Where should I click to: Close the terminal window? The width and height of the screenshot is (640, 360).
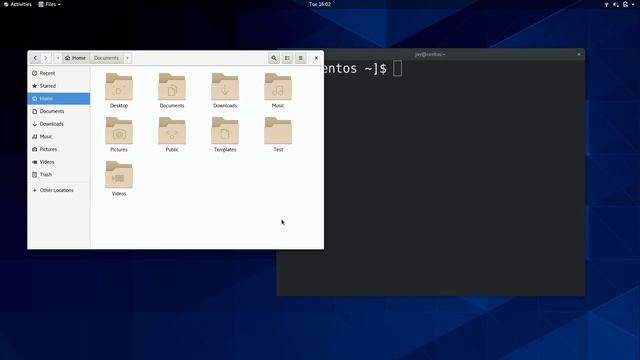(x=579, y=54)
